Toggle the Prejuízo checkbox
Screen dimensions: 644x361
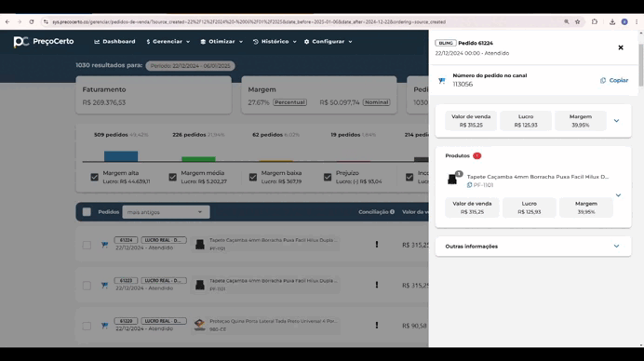pos(328,177)
